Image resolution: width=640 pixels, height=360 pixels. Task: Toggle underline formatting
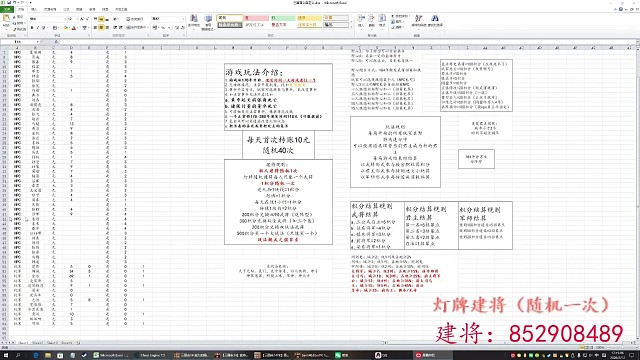[44, 28]
